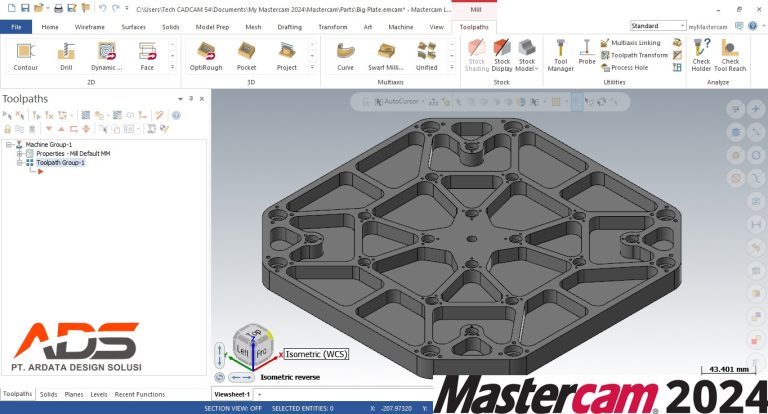The height and width of the screenshot is (414, 768).
Task: Expand the 3D toolpath gallery
Action: [312, 67]
